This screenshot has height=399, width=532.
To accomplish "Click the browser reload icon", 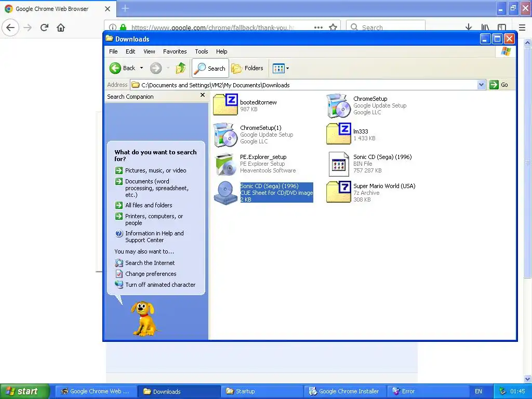I will point(44,28).
